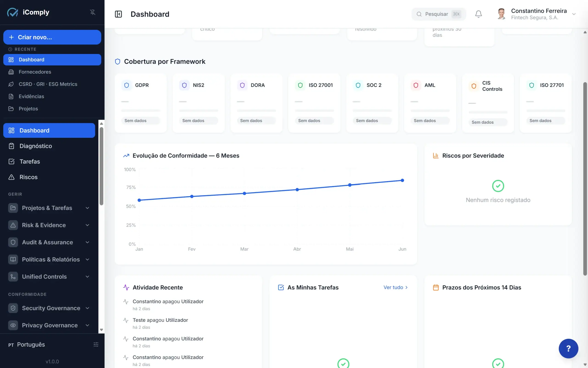Click Unified Controls branch icon
588x368 pixels.
(13, 277)
